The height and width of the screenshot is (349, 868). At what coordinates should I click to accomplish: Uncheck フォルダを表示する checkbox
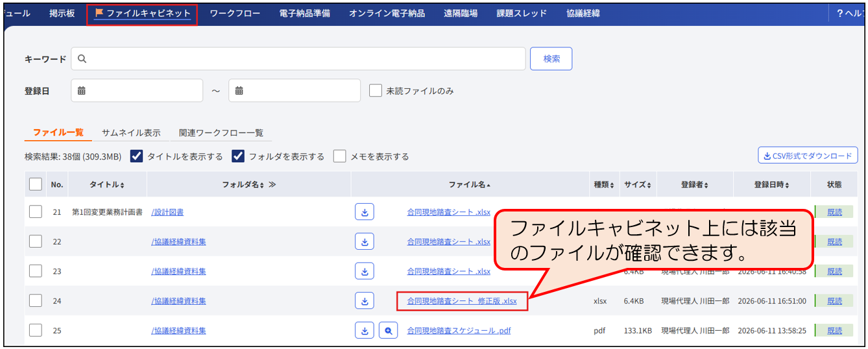point(238,156)
